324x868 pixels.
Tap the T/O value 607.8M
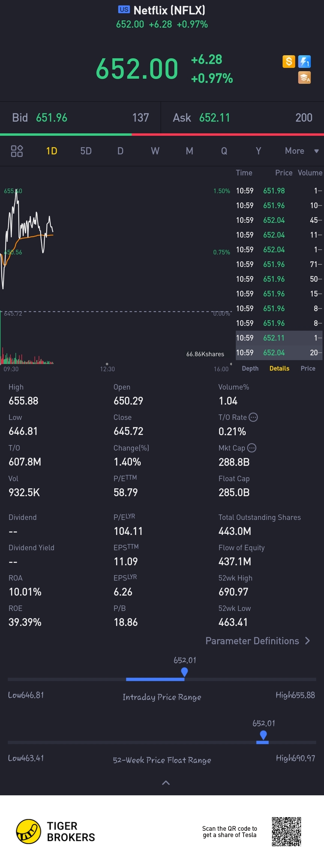[x=25, y=462]
